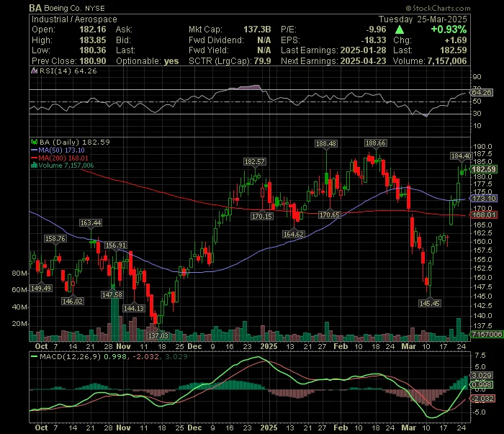
Task: Click the Low value 180.36
Action: [x=93, y=50]
